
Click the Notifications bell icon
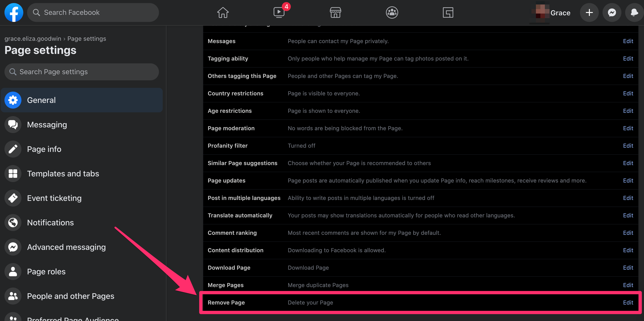click(x=634, y=12)
